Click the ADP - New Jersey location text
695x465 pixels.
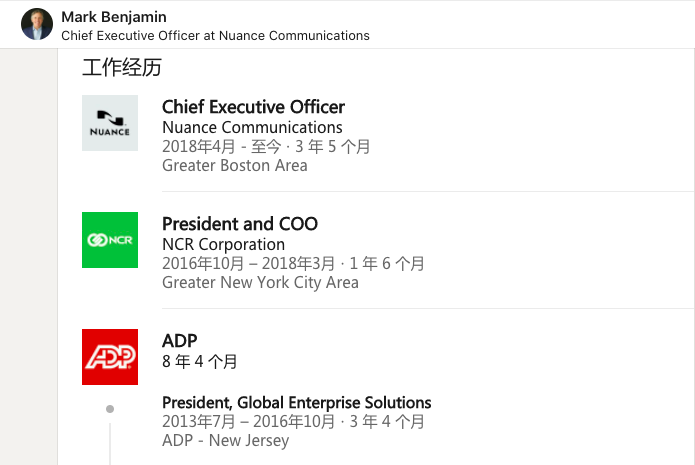pyautogui.click(x=226, y=440)
